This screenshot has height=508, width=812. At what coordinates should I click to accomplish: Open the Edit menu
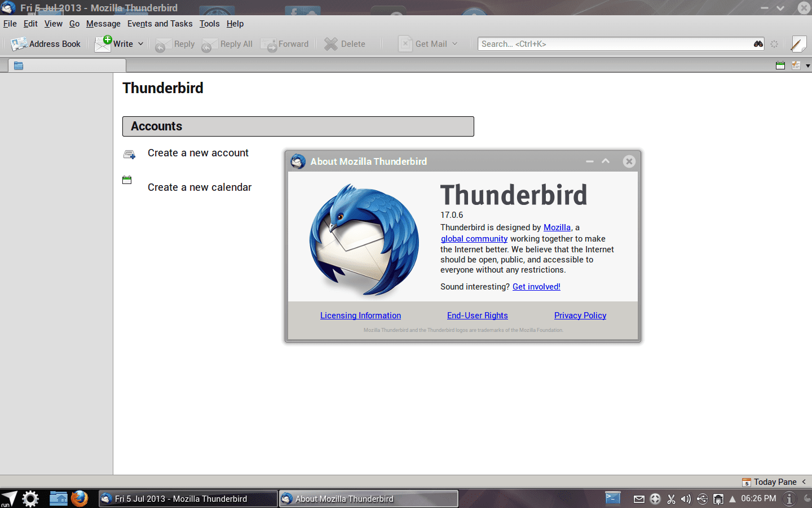30,24
